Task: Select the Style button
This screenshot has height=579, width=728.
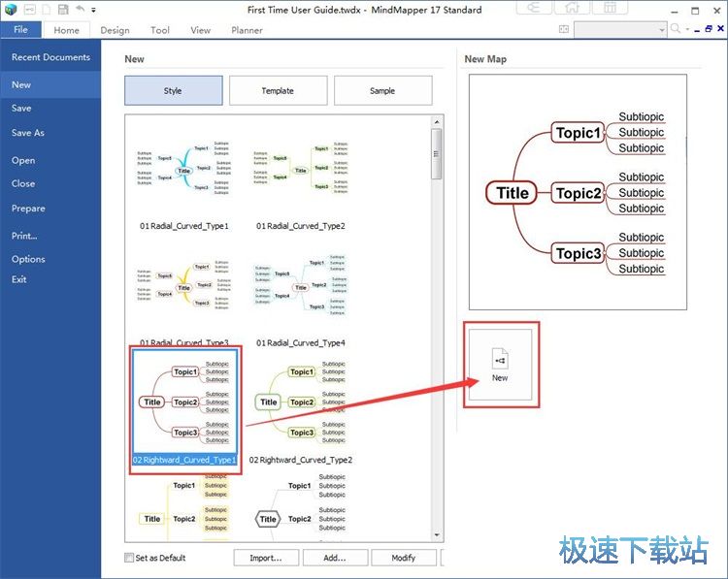Action: coord(173,90)
